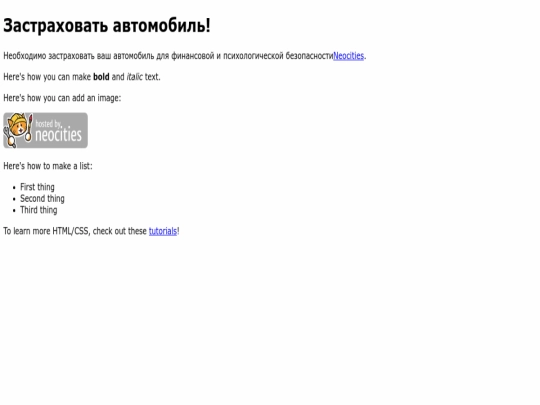Viewport: 540px width, 405px height.
Task: Click the 'hosted by' text in the badge
Action: 49,123
